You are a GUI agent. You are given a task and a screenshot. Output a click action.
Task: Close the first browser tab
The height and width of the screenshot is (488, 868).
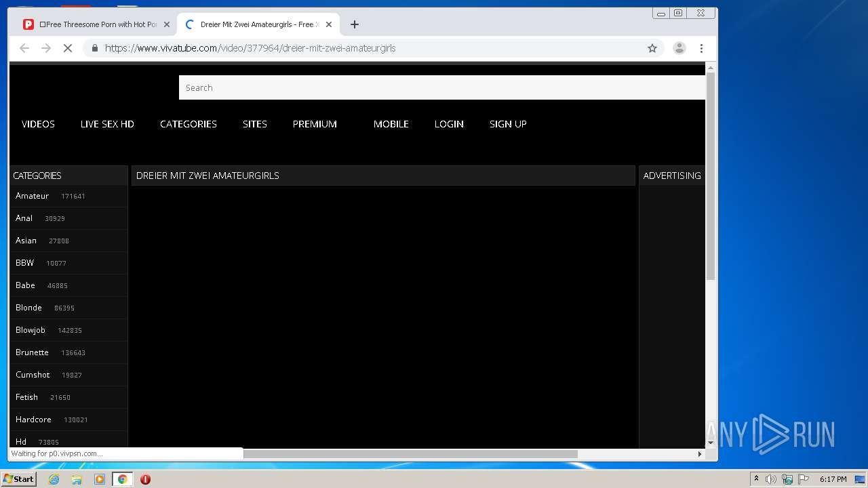point(167,24)
